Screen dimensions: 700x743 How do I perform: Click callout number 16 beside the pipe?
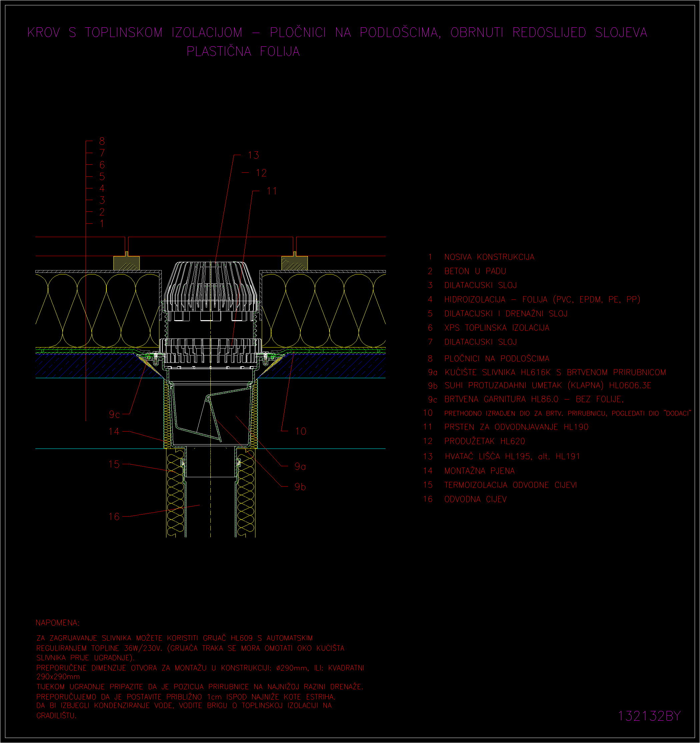coord(114,517)
